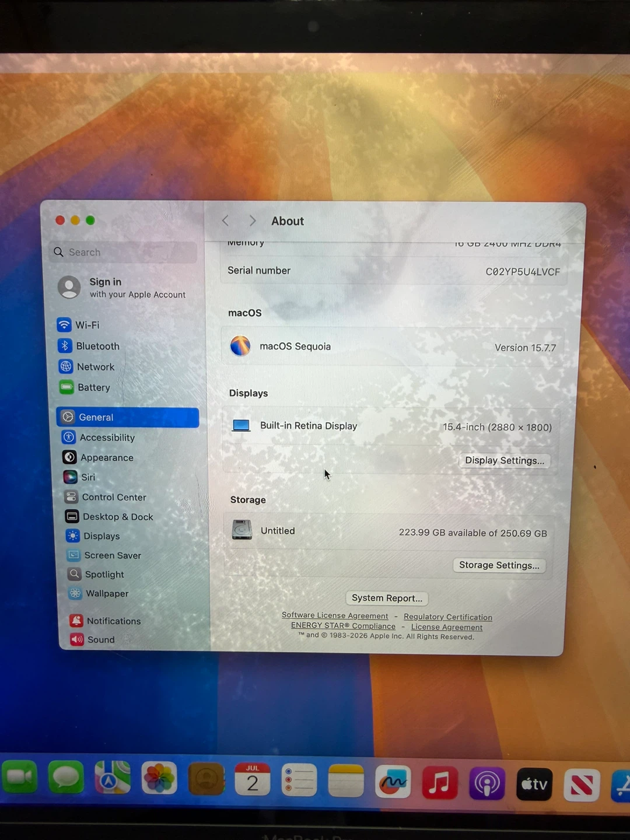Click the Search field in sidebar
The image size is (630, 840).
(x=123, y=252)
